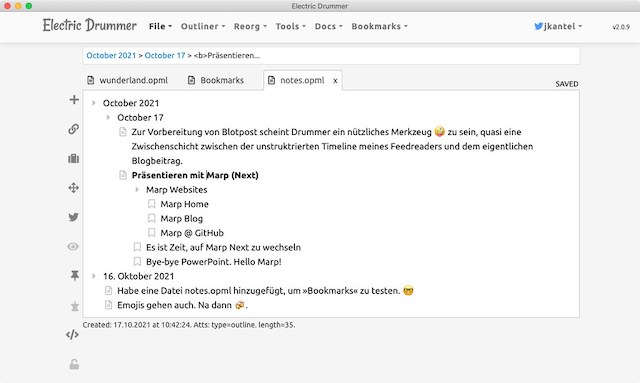This screenshot has width=640, height=383.
Task: Select 'Marp @ GitHub' outline item
Action: click(192, 233)
